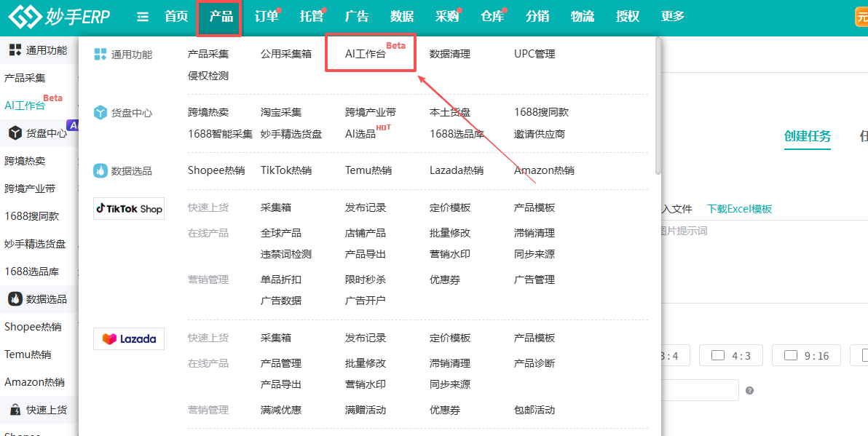Open 产品诊断 under Lazada

click(x=534, y=363)
